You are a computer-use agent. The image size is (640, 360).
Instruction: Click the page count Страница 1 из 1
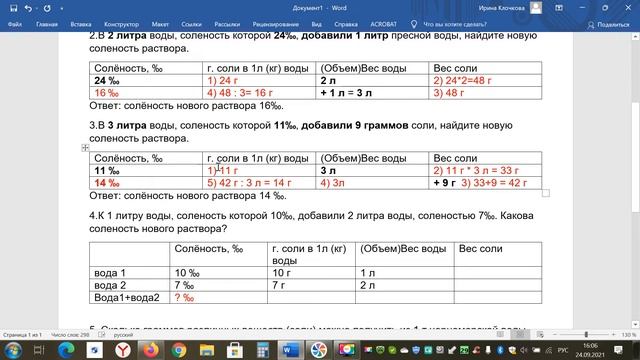click(x=22, y=335)
